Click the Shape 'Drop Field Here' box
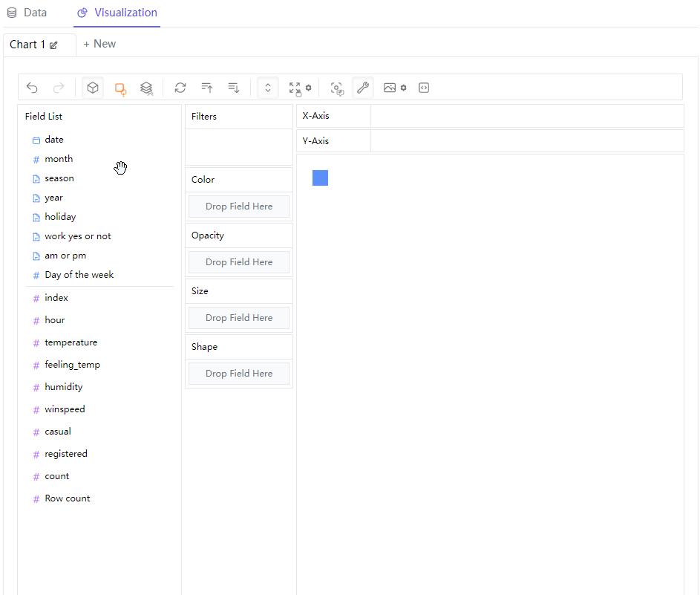 click(239, 374)
